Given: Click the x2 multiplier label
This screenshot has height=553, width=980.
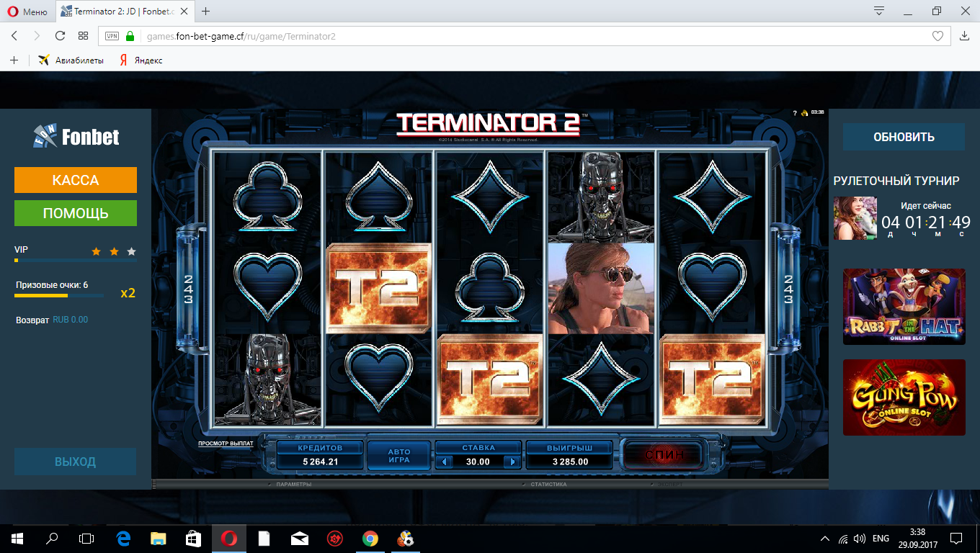Looking at the screenshot, I should coord(128,293).
